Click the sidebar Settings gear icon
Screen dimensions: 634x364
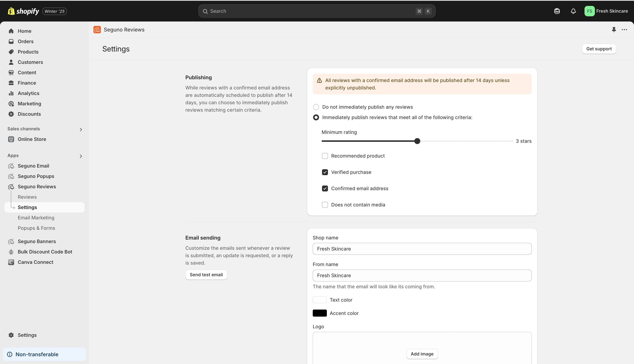pos(11,335)
